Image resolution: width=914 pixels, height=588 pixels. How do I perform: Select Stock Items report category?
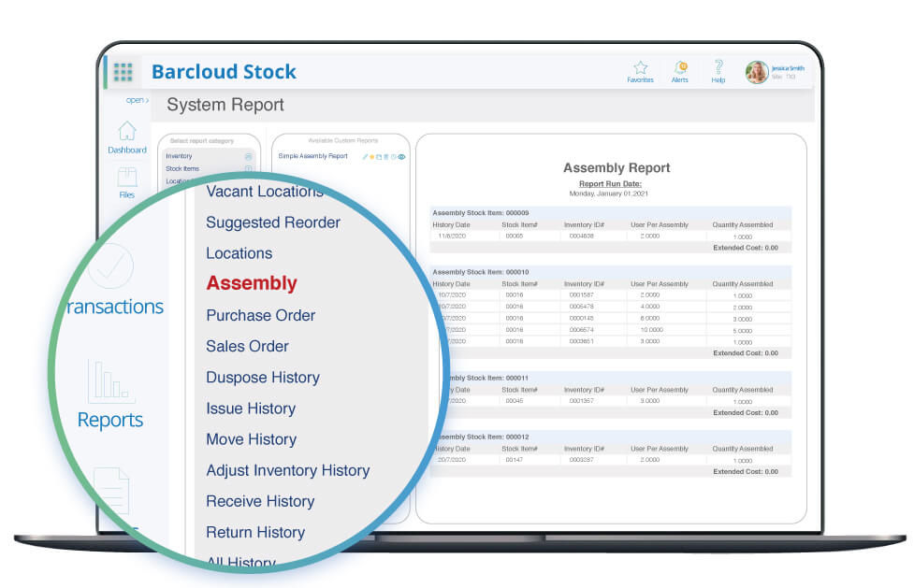coord(182,169)
